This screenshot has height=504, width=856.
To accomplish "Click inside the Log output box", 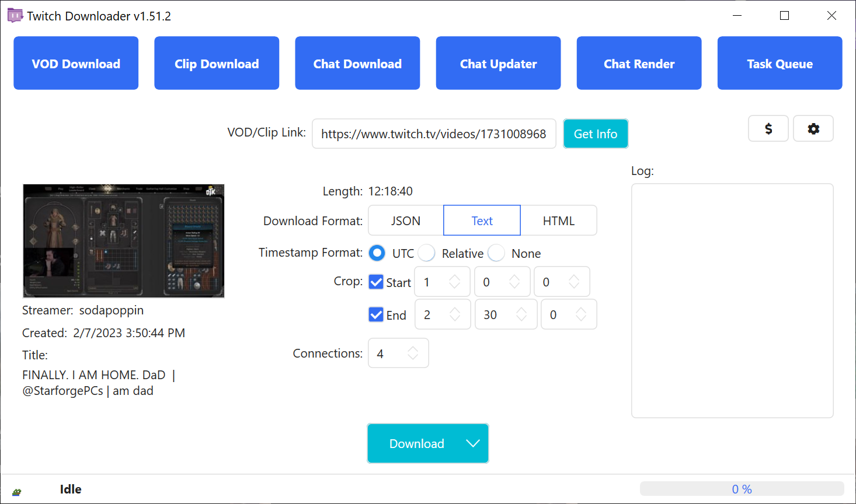I will click(x=732, y=300).
